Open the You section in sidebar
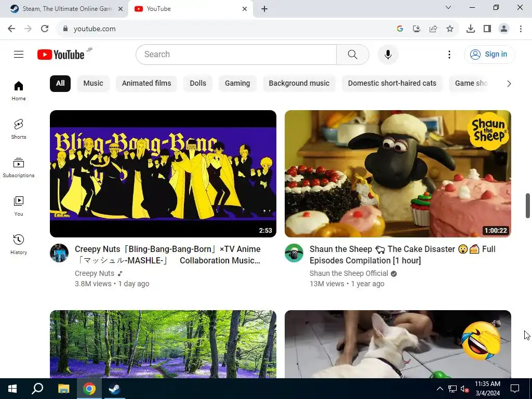532x399 pixels. 19,206
